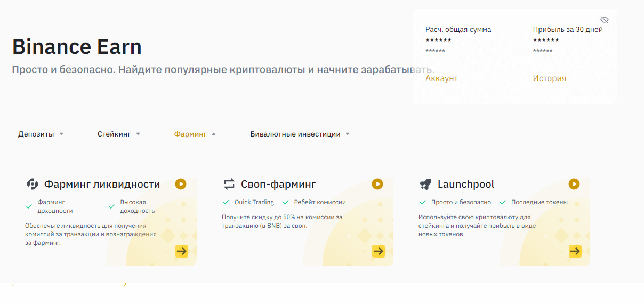
Task: Click the Фарминг ликвидности heading
Action: pos(102,184)
